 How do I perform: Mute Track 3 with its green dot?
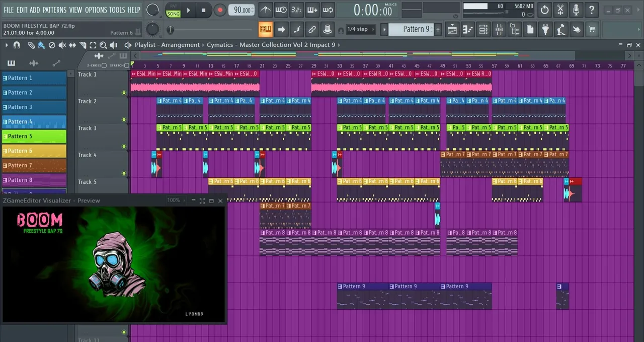pos(124,147)
